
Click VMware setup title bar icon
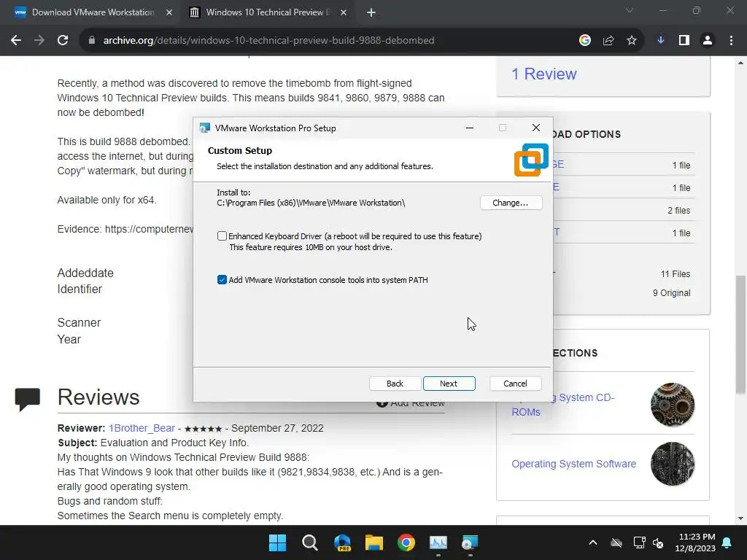click(205, 128)
